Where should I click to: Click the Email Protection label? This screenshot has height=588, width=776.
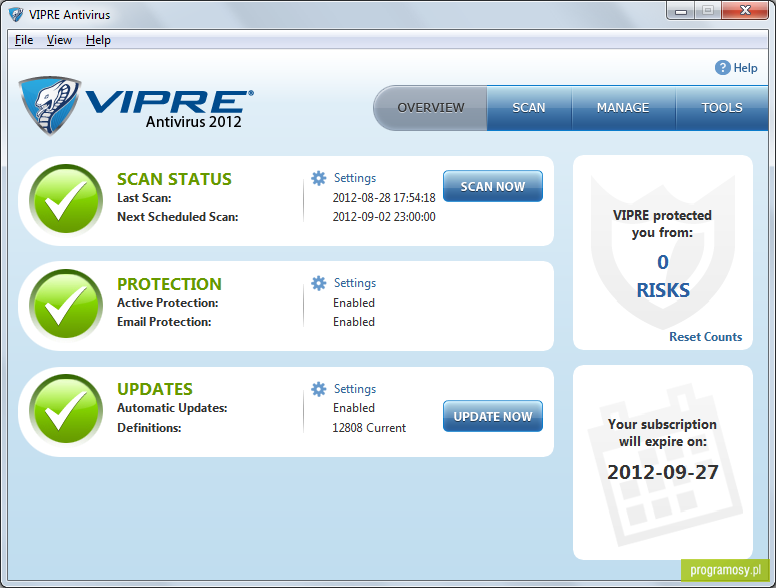[x=164, y=322]
